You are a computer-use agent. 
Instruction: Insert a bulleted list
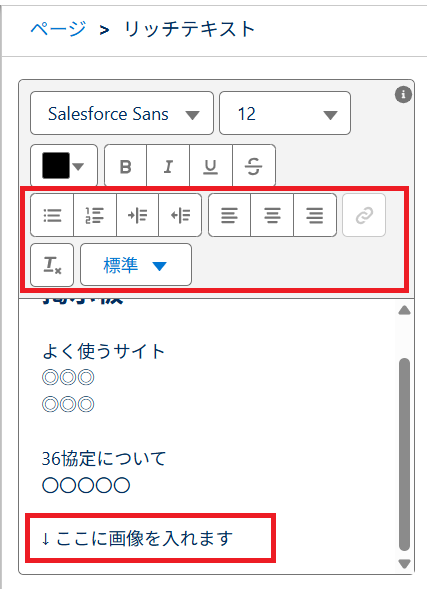tap(52, 215)
